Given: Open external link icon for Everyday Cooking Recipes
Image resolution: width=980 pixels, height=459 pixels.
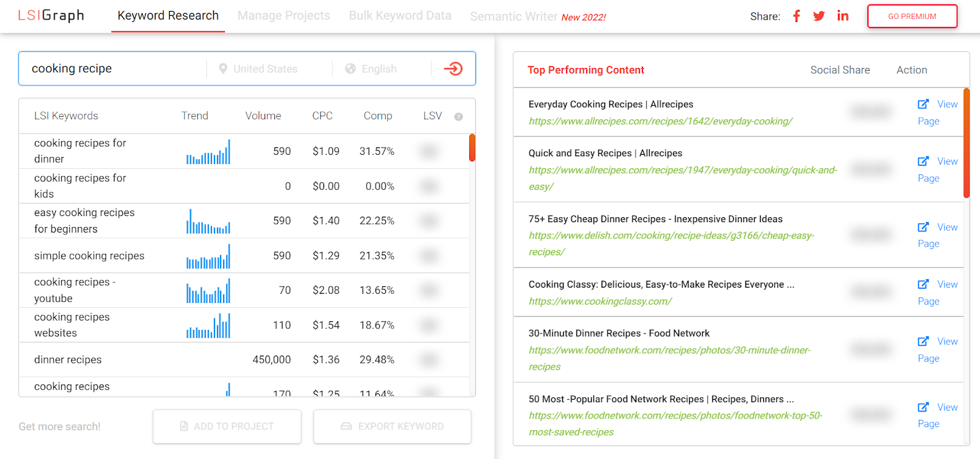Looking at the screenshot, I should click(923, 104).
